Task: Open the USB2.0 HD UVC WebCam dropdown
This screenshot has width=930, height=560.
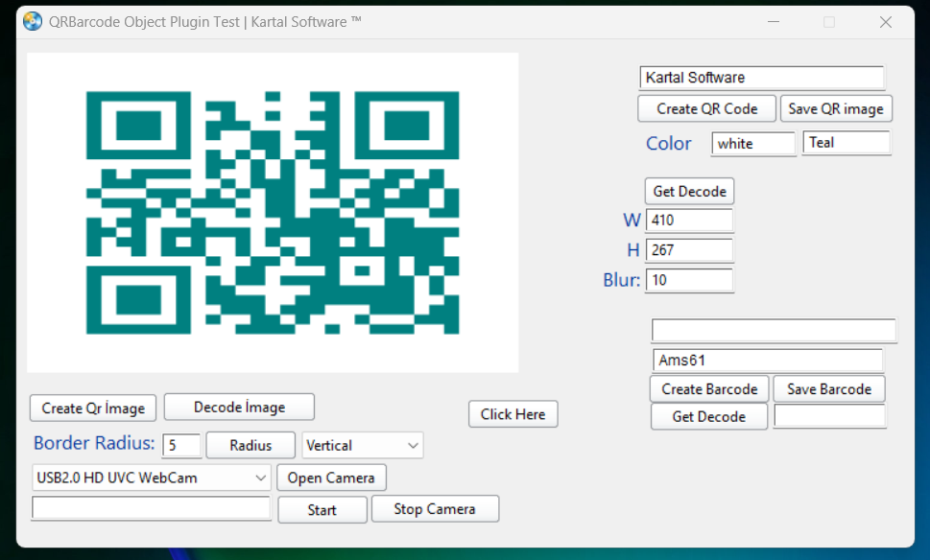Action: tap(152, 478)
